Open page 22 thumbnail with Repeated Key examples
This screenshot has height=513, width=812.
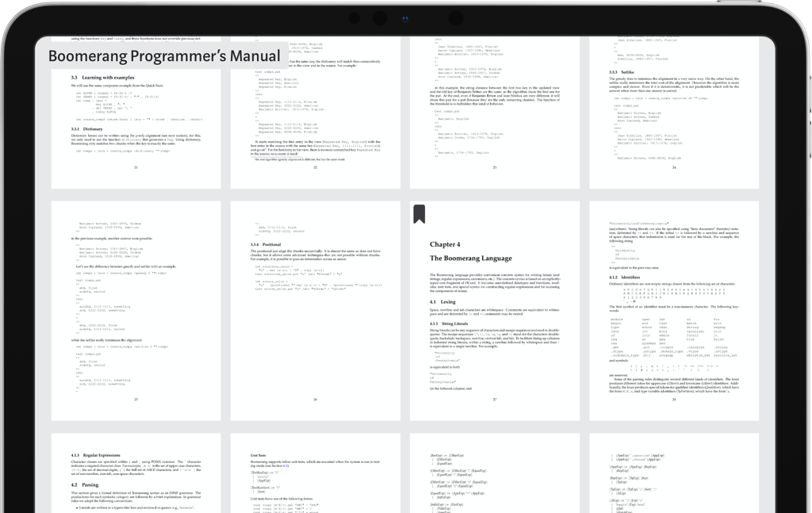point(316,113)
